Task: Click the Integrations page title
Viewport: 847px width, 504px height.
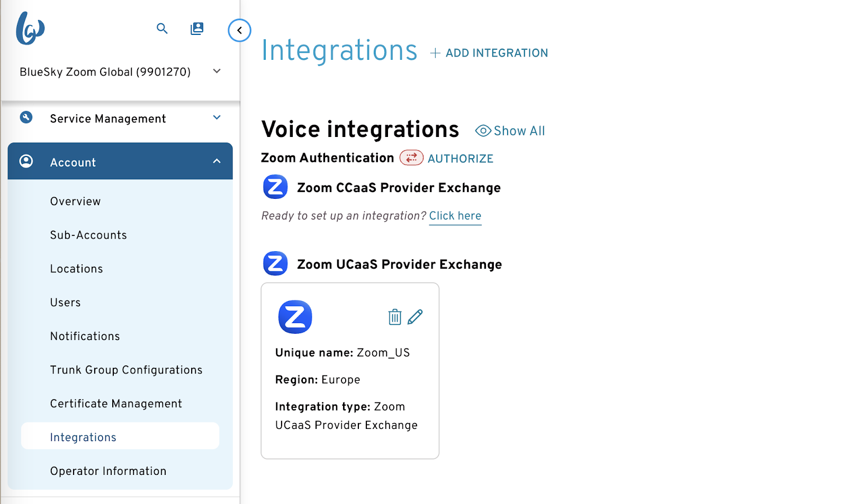Action: (339, 51)
